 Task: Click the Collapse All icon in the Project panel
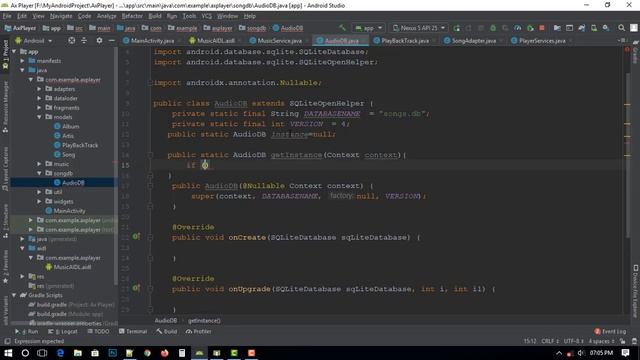(x=84, y=40)
